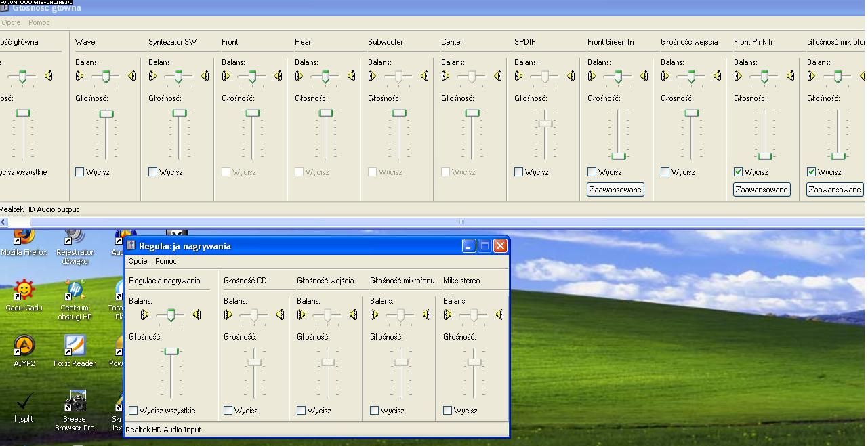The width and height of the screenshot is (868, 446).
Task: Select the Foxit Reader desktop icon
Action: click(x=75, y=351)
